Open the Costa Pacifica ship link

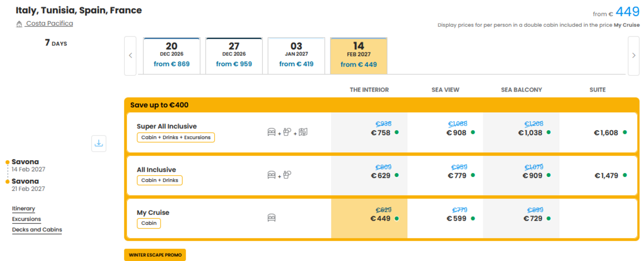(x=49, y=23)
